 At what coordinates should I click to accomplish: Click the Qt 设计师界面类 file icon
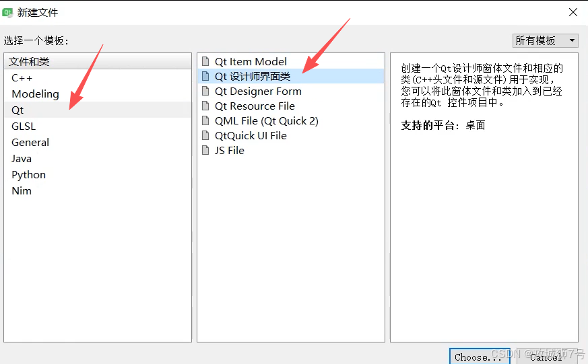point(205,76)
